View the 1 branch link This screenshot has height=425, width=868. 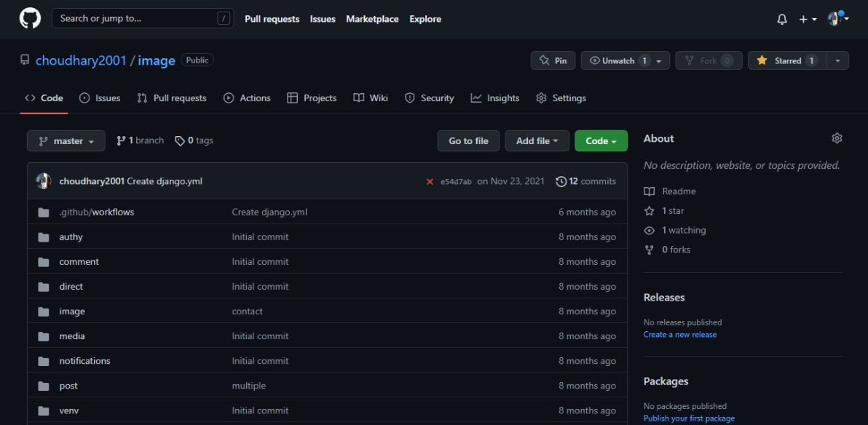(x=140, y=140)
